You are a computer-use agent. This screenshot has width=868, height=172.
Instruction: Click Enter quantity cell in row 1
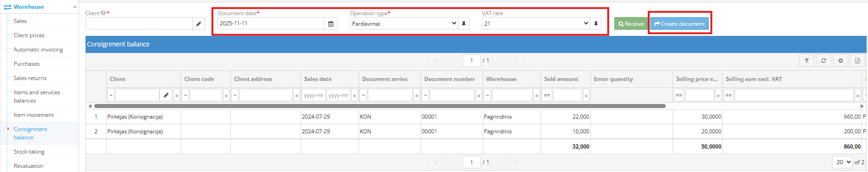tap(631, 117)
